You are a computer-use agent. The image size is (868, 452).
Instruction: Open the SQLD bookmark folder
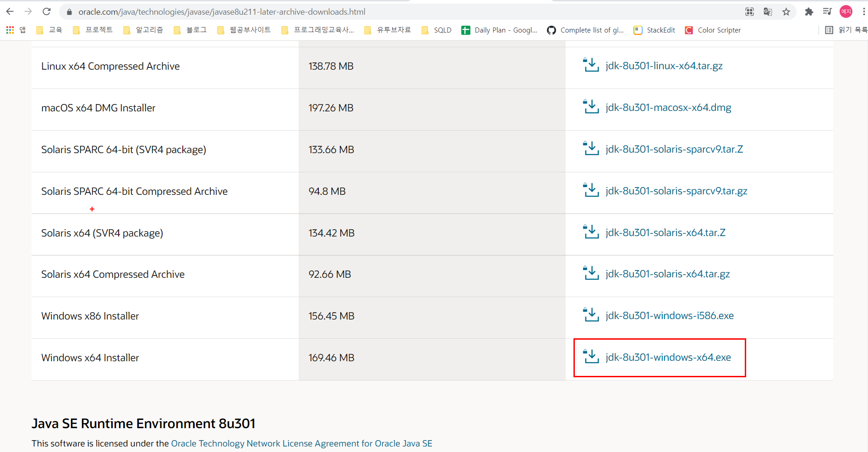[436, 30]
